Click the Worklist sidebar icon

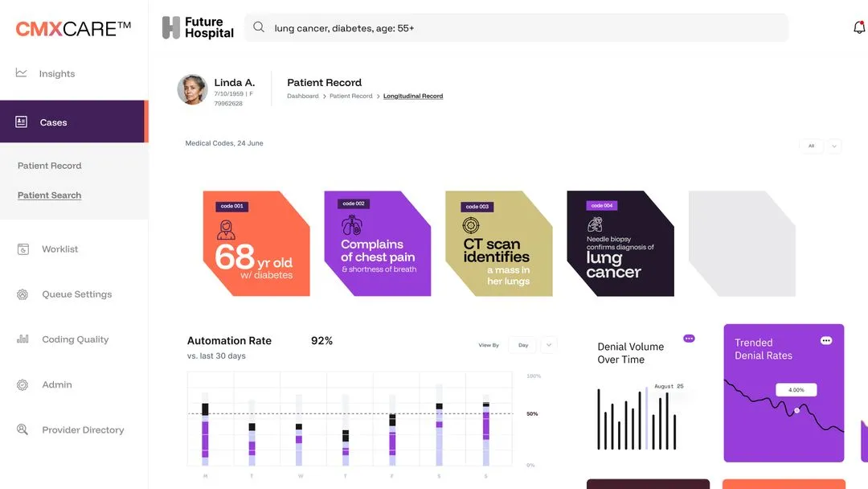[x=23, y=249]
